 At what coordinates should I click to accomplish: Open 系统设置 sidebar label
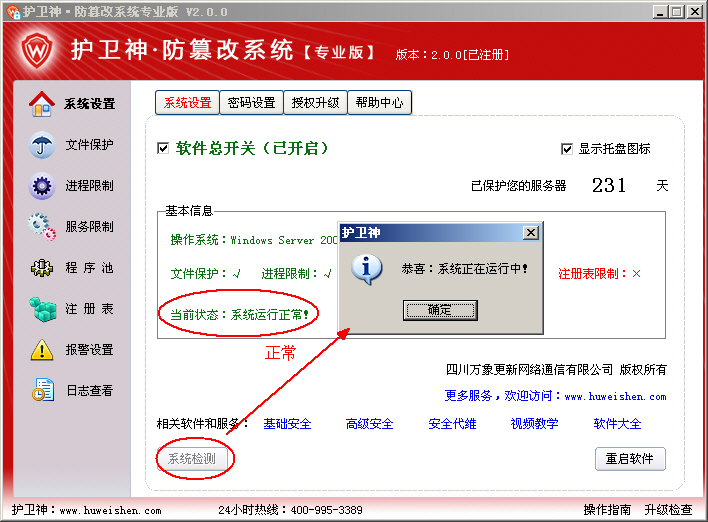(89, 104)
